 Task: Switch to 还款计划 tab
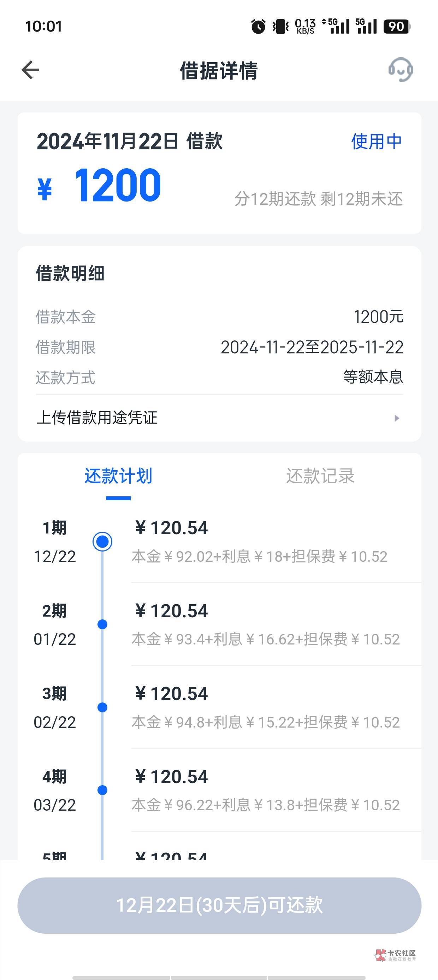click(x=118, y=476)
